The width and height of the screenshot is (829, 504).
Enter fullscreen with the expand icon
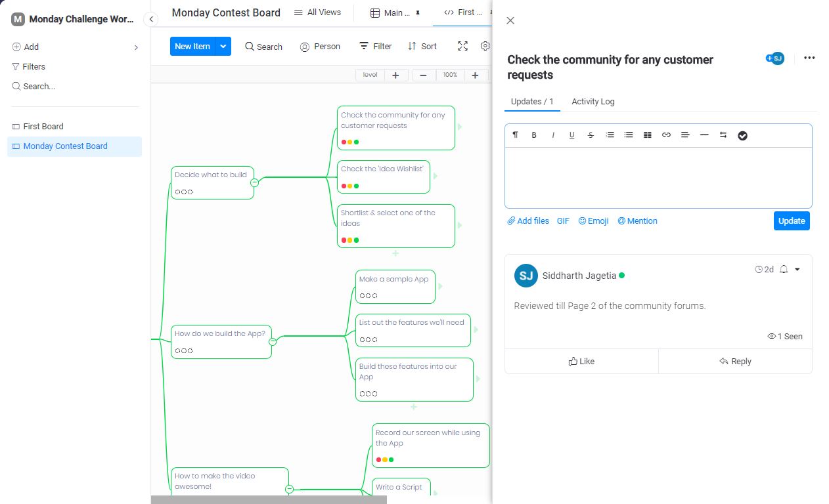[x=462, y=46]
